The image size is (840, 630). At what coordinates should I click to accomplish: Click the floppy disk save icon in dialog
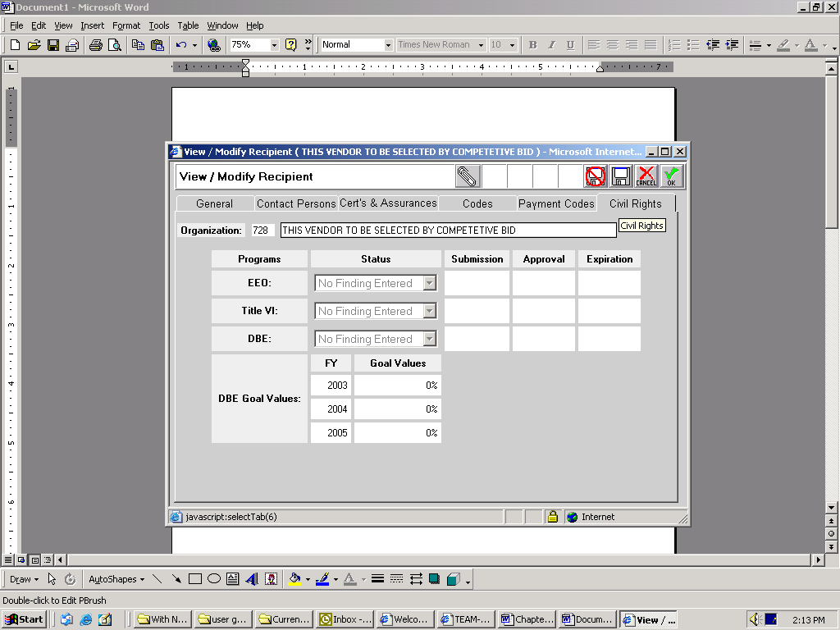click(x=621, y=176)
